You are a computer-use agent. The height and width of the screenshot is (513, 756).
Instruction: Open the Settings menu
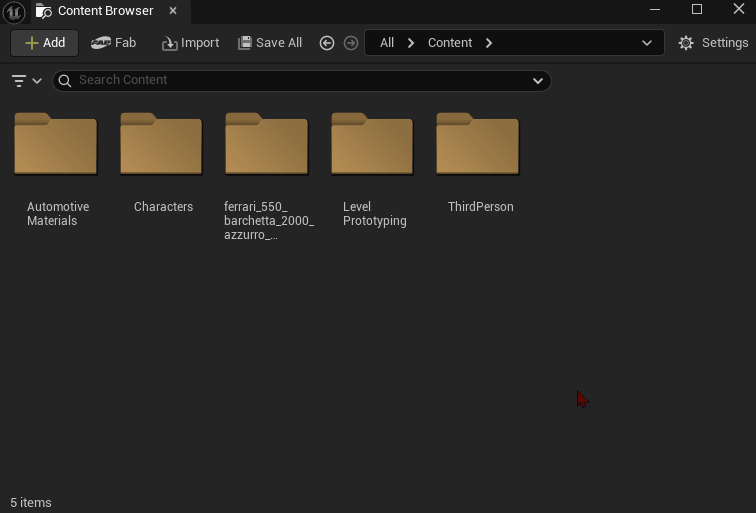coord(713,43)
